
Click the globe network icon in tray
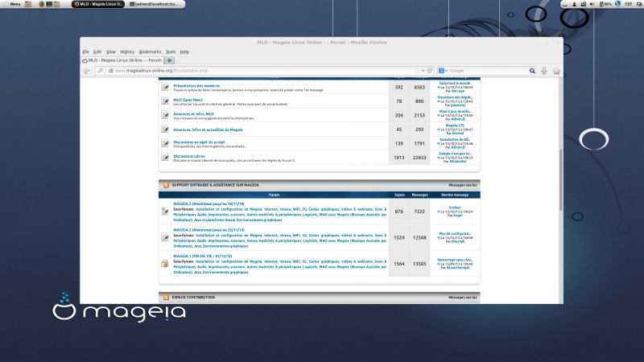(617, 4)
